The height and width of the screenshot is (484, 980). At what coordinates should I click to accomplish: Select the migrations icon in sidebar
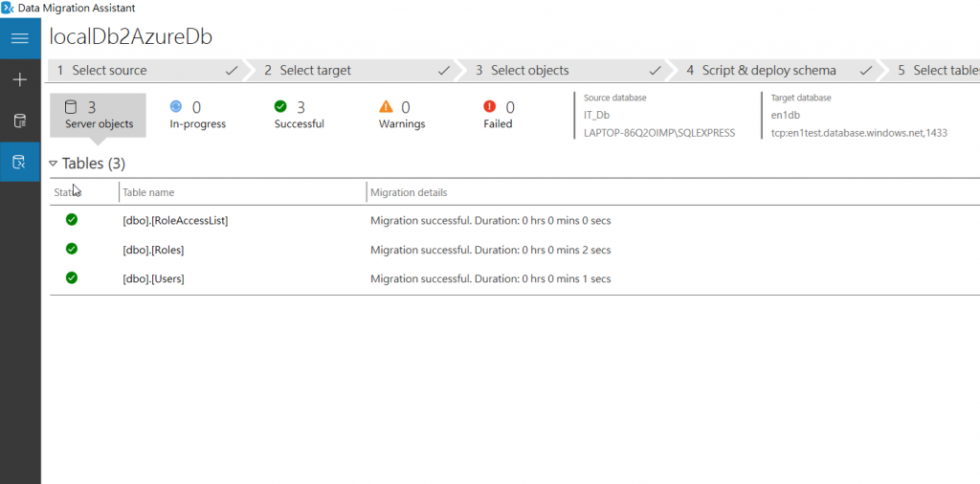20,163
